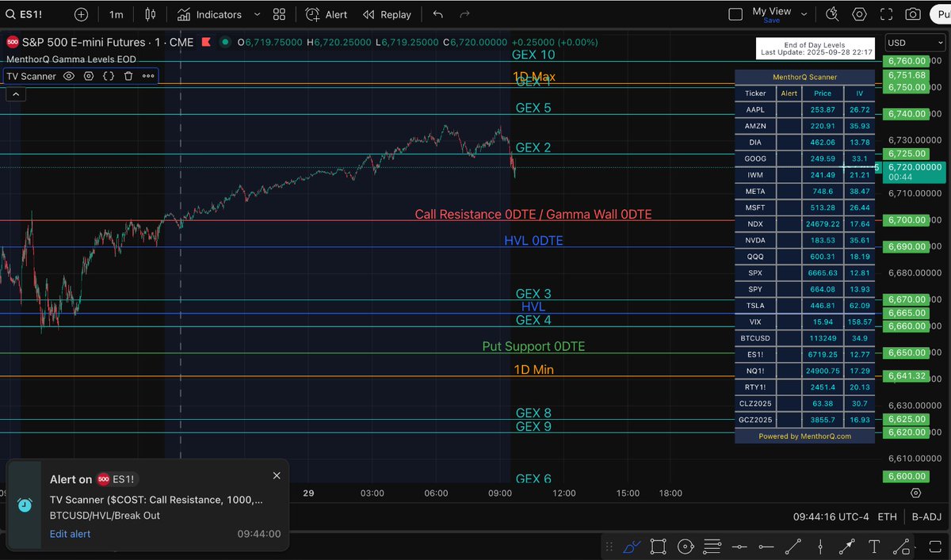Open price scale settings hexagon icon
This screenshot has height=560, width=951.
pos(916,493)
